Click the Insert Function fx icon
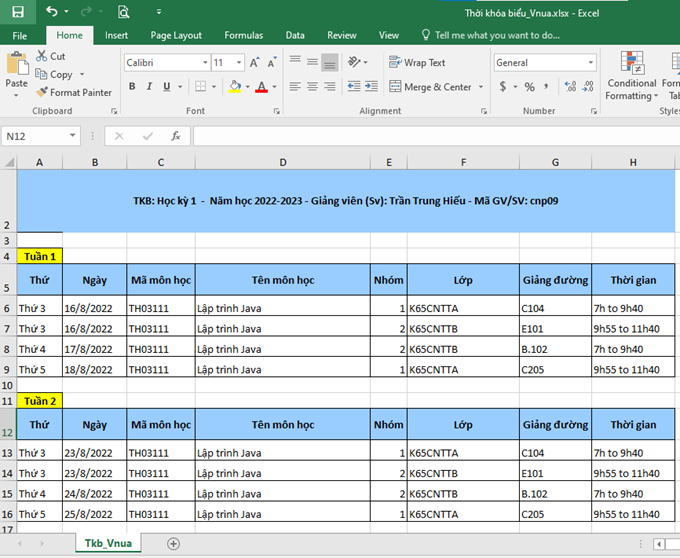 176,136
